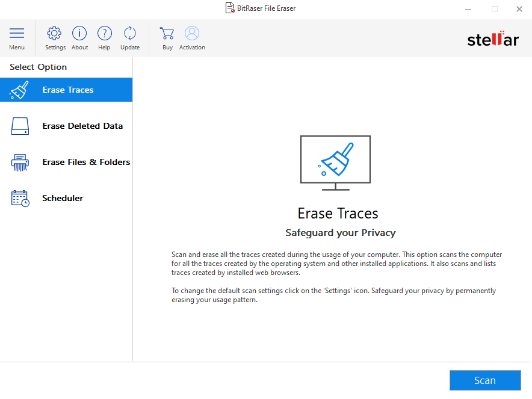
Task: Click the Settings label in toolbar
Action: pos(55,48)
